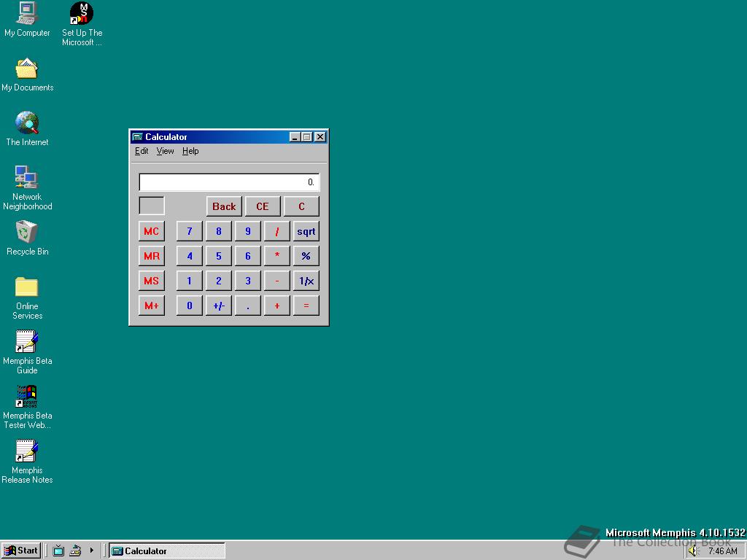This screenshot has width=747, height=560.
Task: Click the percent (%) button
Action: (x=306, y=256)
